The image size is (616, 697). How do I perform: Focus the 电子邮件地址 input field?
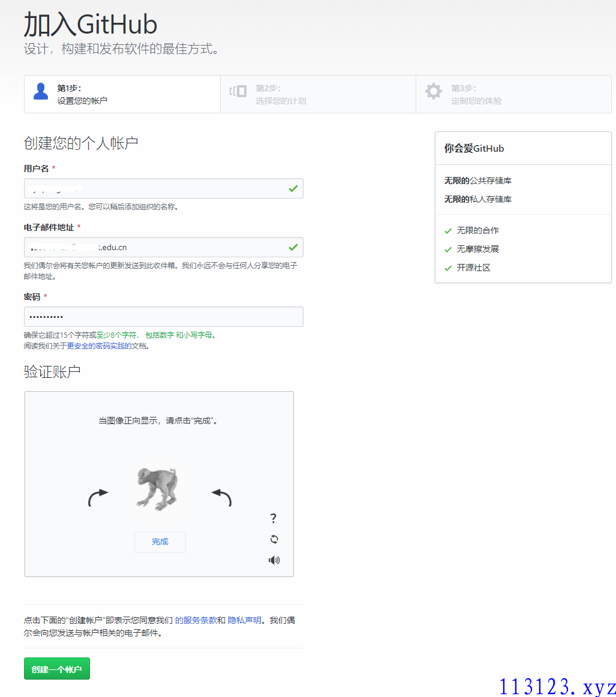coord(164,247)
